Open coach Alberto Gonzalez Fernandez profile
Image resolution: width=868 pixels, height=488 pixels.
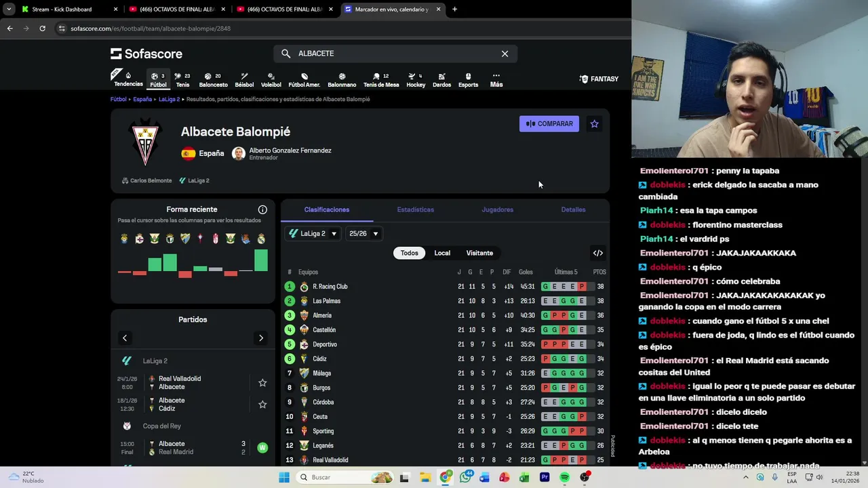tap(281, 154)
